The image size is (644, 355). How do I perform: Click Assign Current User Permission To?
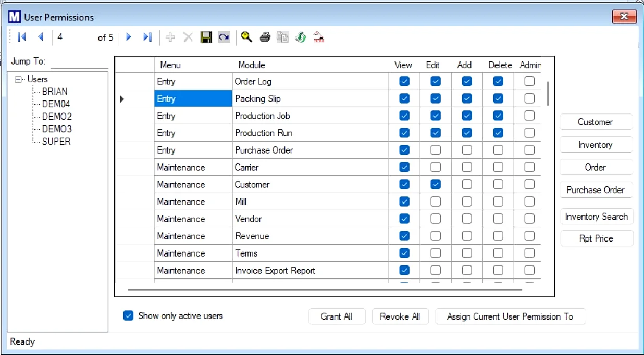click(510, 316)
